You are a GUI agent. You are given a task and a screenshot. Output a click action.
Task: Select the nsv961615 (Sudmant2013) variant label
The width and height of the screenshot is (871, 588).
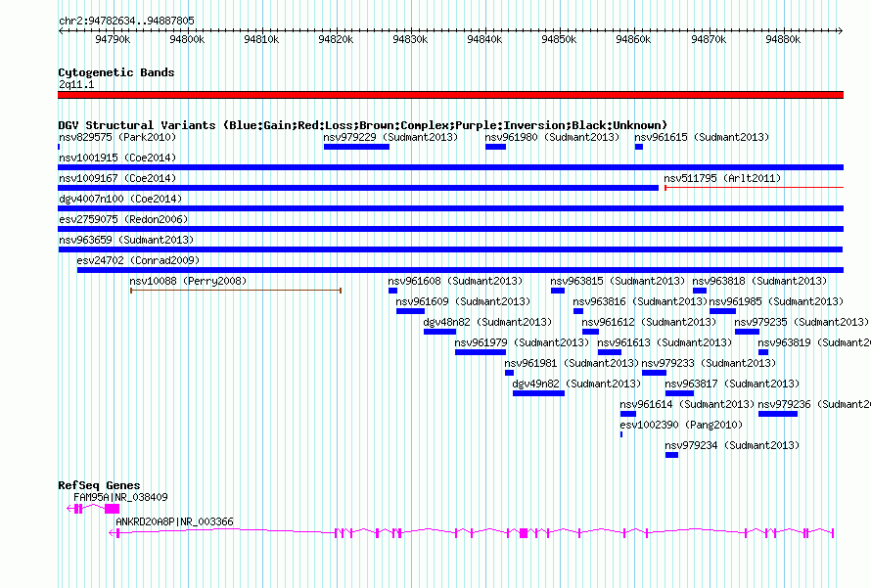point(702,137)
